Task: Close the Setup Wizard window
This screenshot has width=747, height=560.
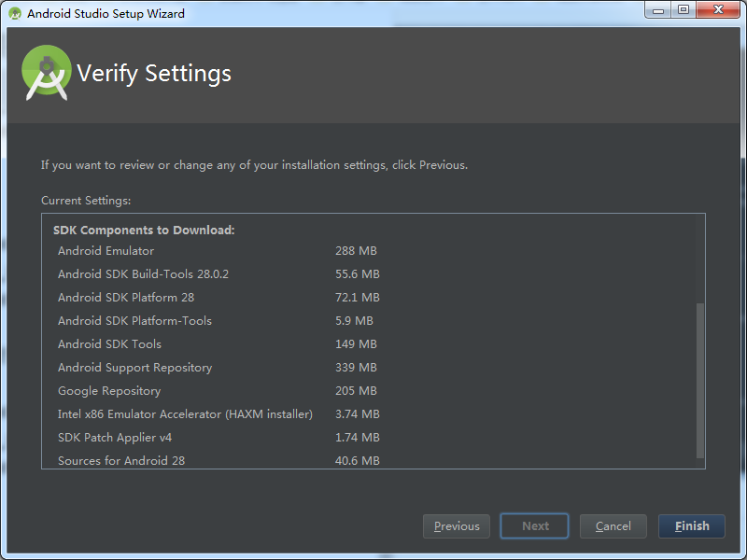Action: tap(718, 10)
